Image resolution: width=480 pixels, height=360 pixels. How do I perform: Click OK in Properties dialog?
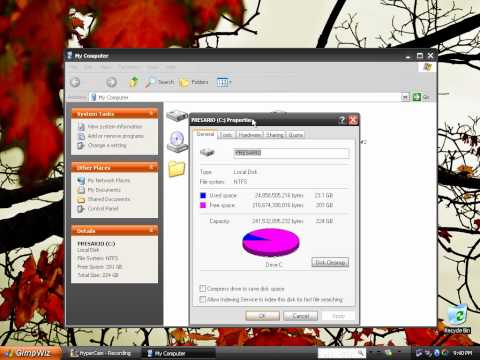262,316
